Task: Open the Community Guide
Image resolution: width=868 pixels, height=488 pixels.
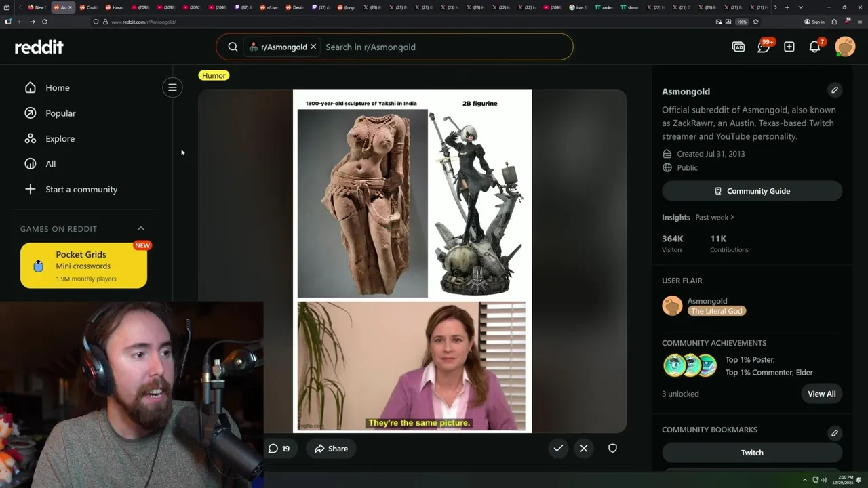Action: [752, 191]
